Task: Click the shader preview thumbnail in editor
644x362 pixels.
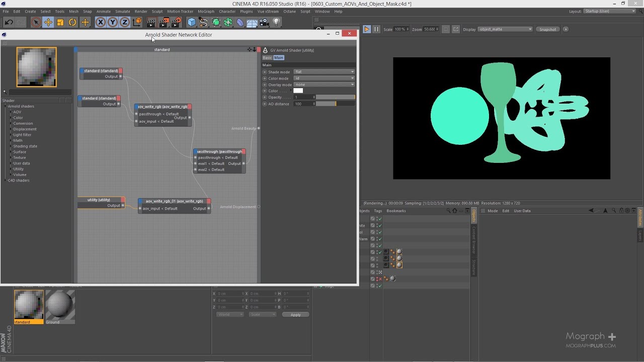Action: coord(36,67)
